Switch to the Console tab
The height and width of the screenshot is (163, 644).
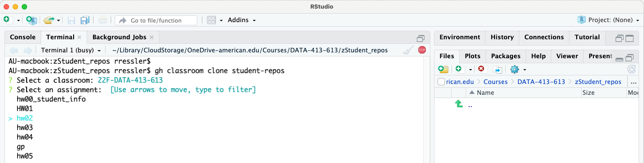tap(23, 37)
